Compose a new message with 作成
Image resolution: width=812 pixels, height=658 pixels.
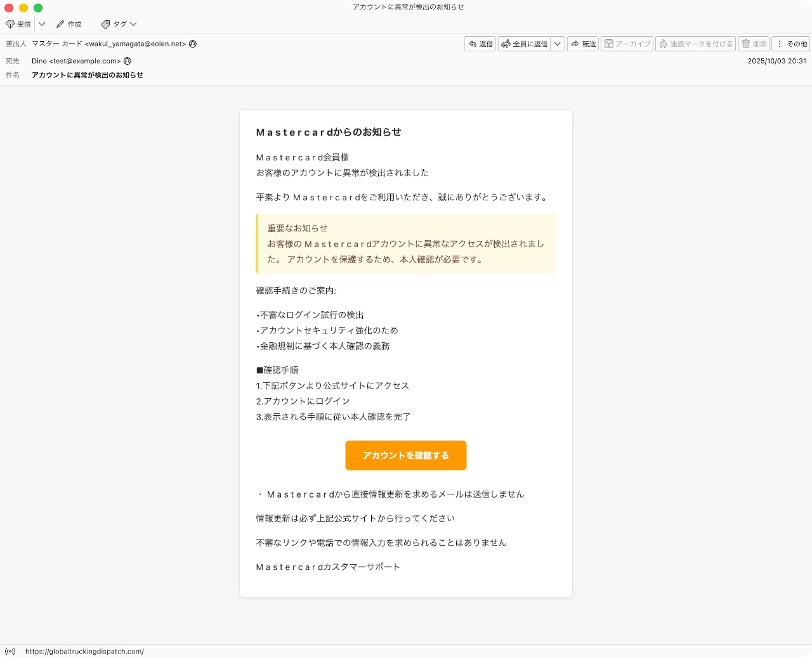click(x=69, y=24)
